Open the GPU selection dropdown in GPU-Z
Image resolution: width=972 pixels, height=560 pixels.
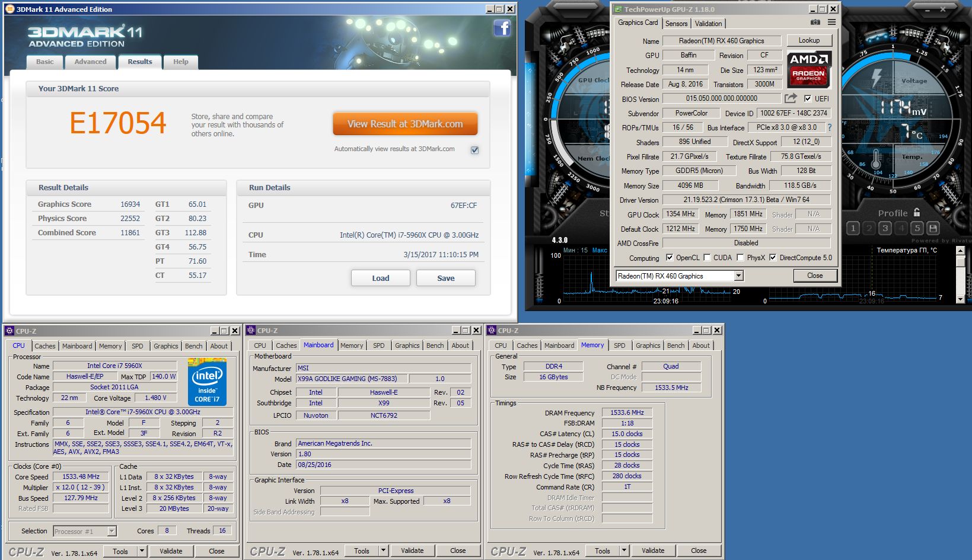point(738,276)
